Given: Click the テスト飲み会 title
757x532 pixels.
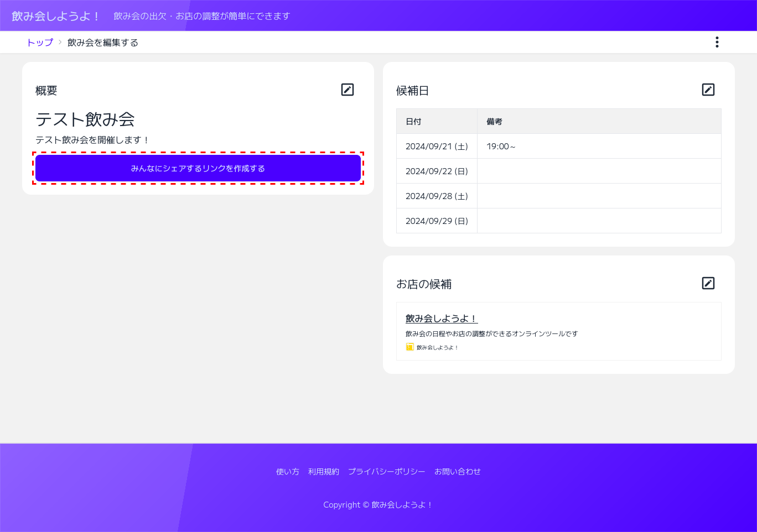Looking at the screenshot, I should (85, 119).
